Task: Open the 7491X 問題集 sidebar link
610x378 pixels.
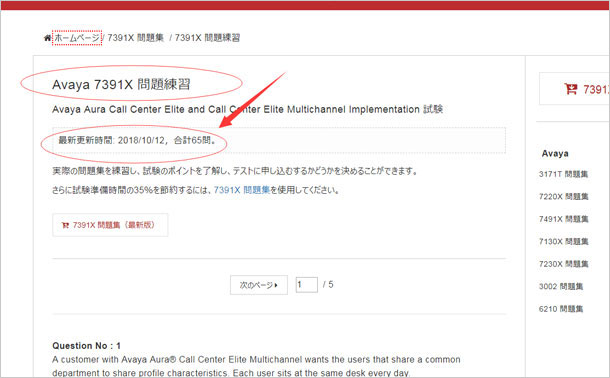Action: coord(563,219)
